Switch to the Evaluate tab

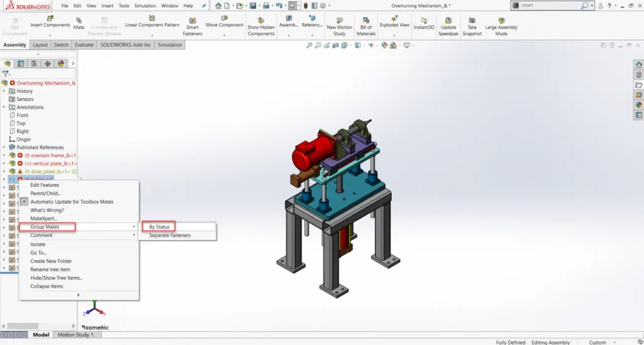[x=84, y=45]
